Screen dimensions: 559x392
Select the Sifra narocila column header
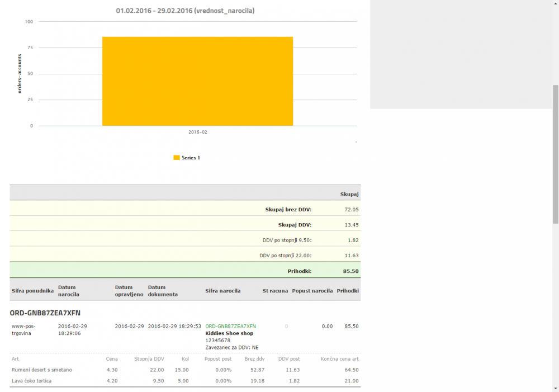point(223,291)
